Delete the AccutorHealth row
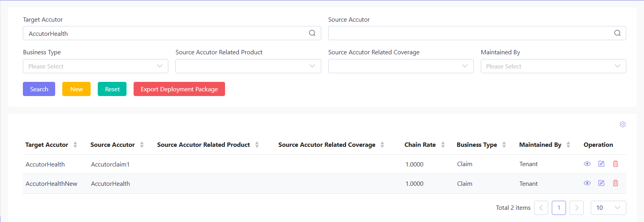Viewport: 644px width, 222px height. pos(616,164)
